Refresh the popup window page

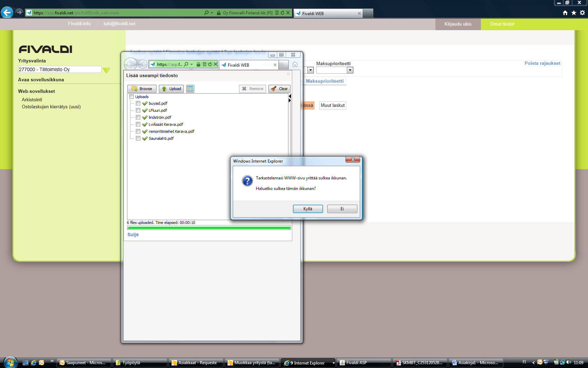[210, 64]
